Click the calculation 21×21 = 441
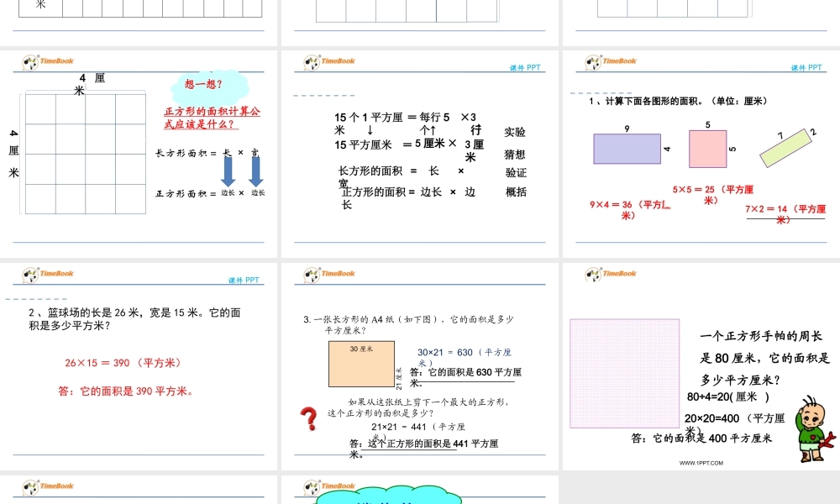This screenshot has height=504, width=840. click(x=418, y=432)
